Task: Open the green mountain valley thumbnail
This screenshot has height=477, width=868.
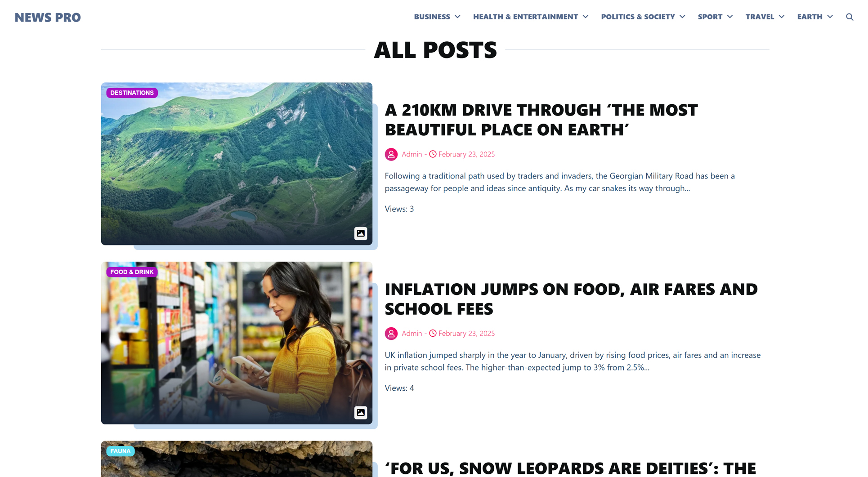Action: (237, 164)
